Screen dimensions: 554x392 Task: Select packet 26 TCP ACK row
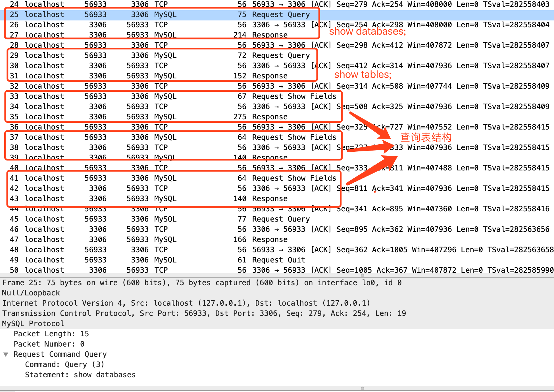tap(277, 25)
